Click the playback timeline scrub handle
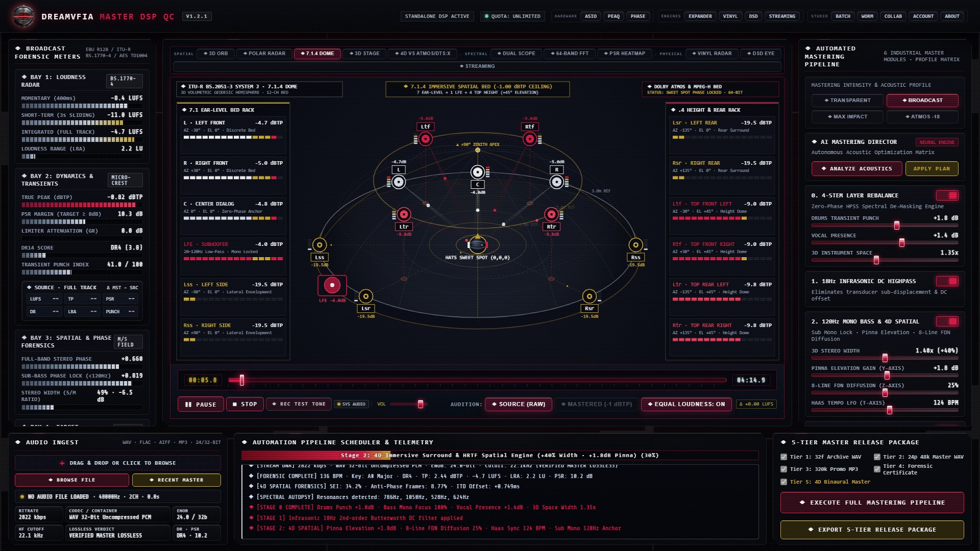 (242, 380)
